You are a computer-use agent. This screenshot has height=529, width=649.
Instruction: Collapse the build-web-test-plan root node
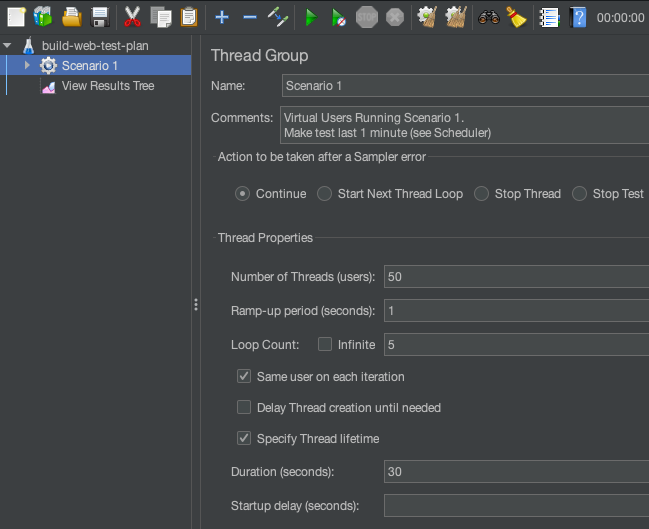pos(8,46)
